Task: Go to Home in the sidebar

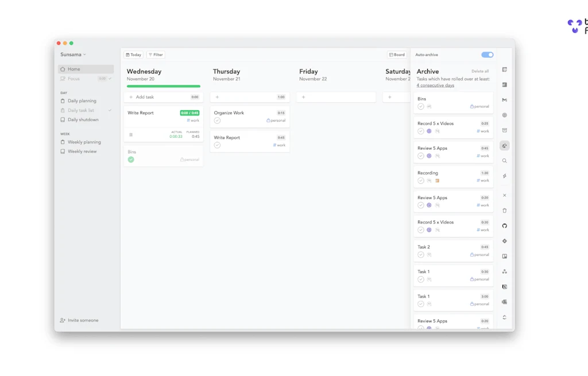Action: click(86, 69)
